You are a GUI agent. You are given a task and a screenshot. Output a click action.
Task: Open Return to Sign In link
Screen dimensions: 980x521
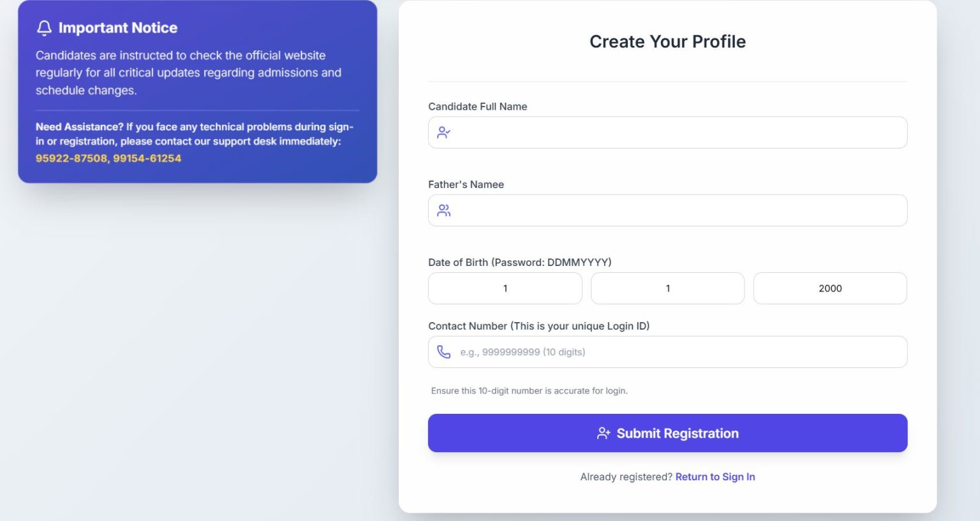[715, 476]
